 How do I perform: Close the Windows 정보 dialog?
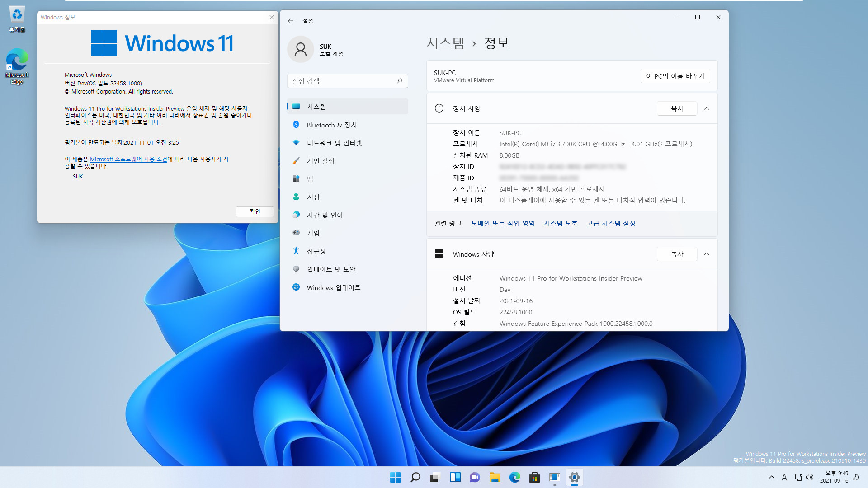point(272,17)
